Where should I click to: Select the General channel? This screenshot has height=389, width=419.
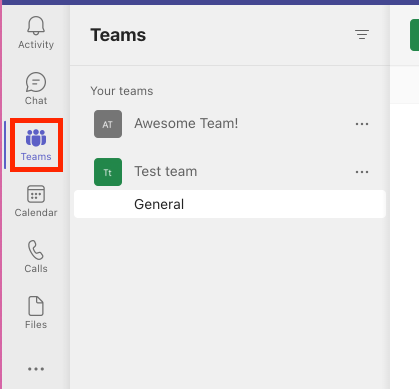(x=230, y=204)
